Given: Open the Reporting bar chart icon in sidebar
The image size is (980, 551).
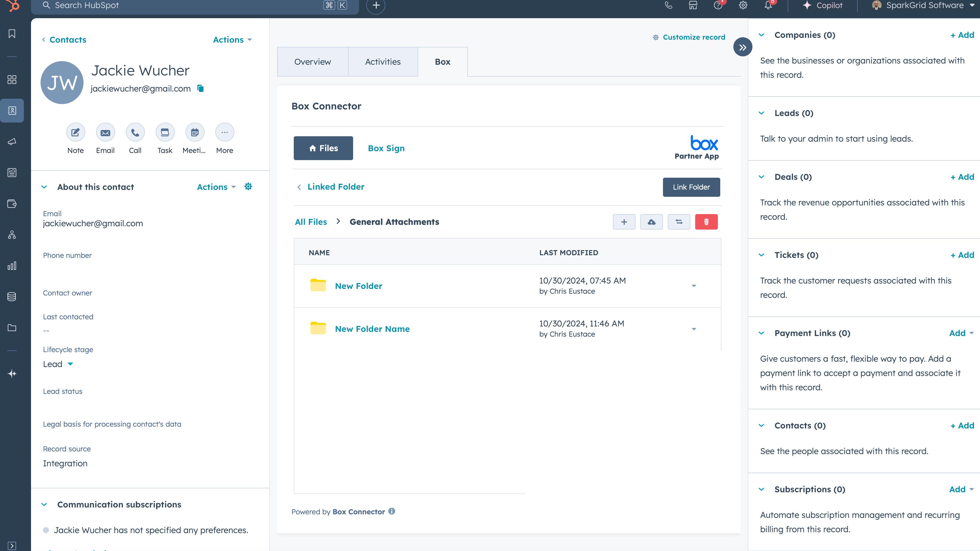Looking at the screenshot, I should (12, 266).
